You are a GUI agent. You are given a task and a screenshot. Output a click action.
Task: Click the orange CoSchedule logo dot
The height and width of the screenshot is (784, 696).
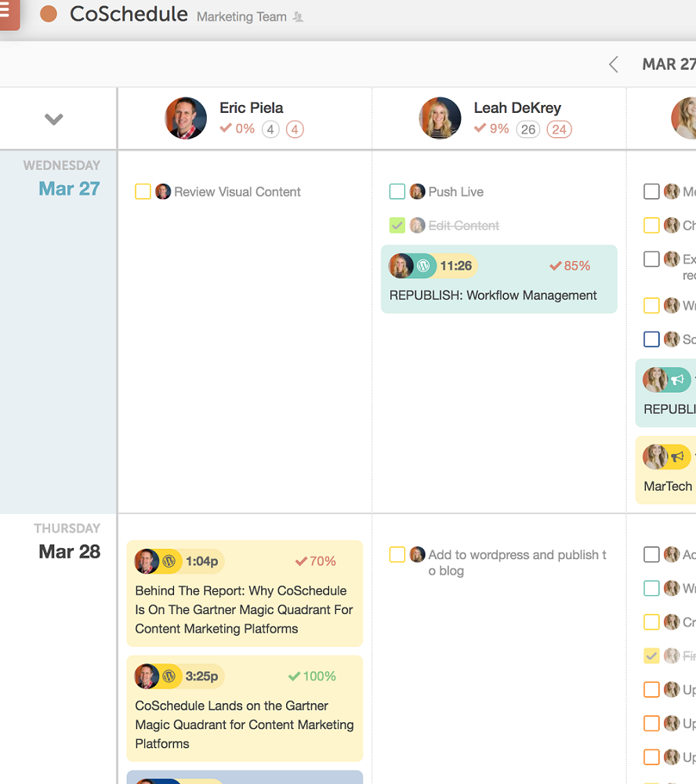[49, 14]
